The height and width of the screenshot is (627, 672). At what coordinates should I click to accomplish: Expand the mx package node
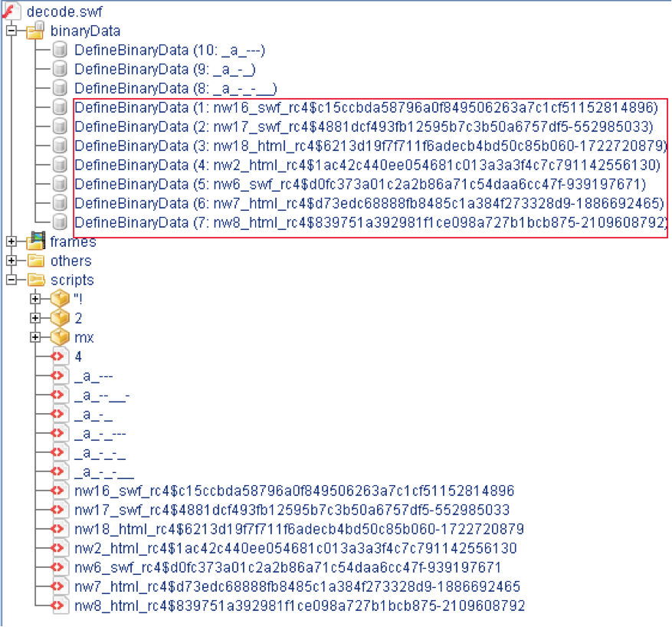[x=35, y=337]
